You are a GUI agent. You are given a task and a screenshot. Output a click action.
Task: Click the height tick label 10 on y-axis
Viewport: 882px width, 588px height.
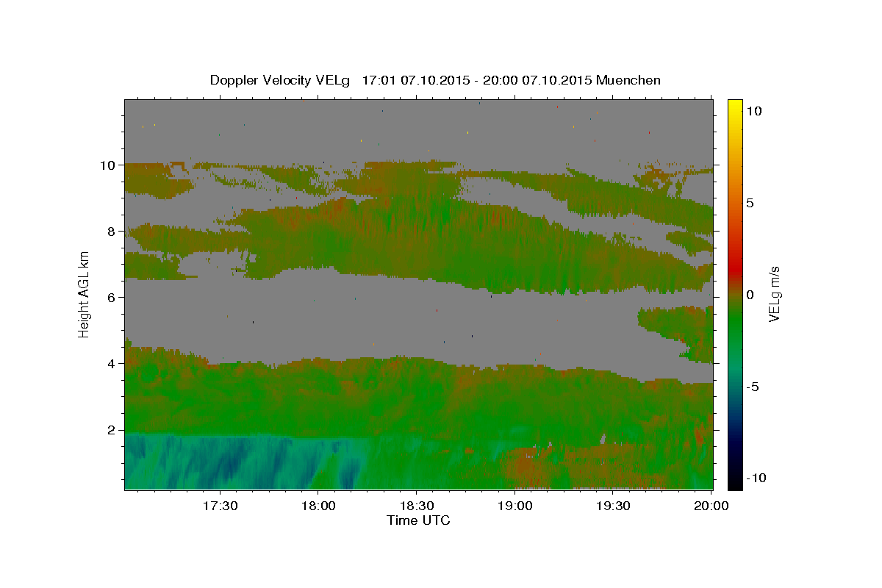pos(108,165)
